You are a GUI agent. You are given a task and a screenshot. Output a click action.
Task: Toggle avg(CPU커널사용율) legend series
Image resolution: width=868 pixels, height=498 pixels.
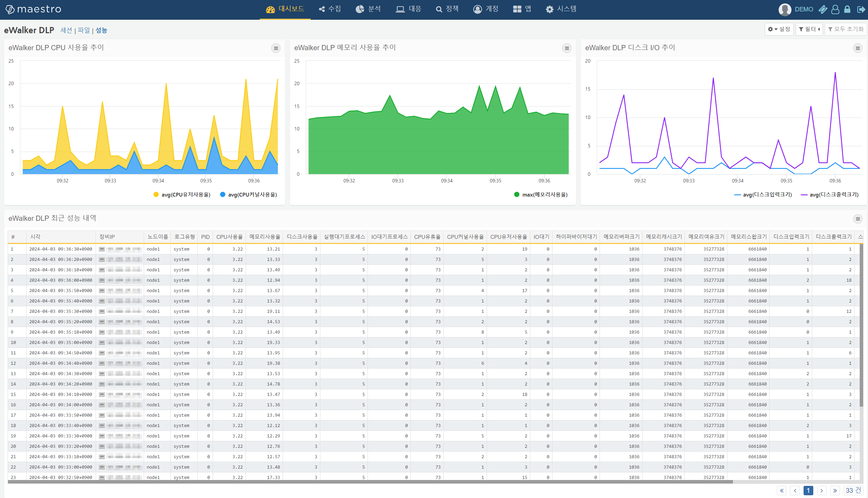(x=249, y=195)
